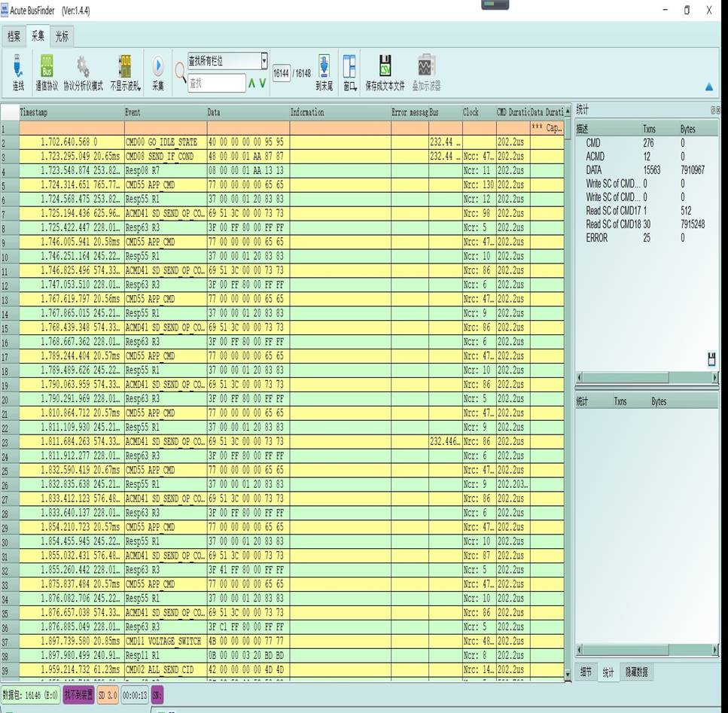Click the SD 3.0 status bar indicator

(x=108, y=696)
